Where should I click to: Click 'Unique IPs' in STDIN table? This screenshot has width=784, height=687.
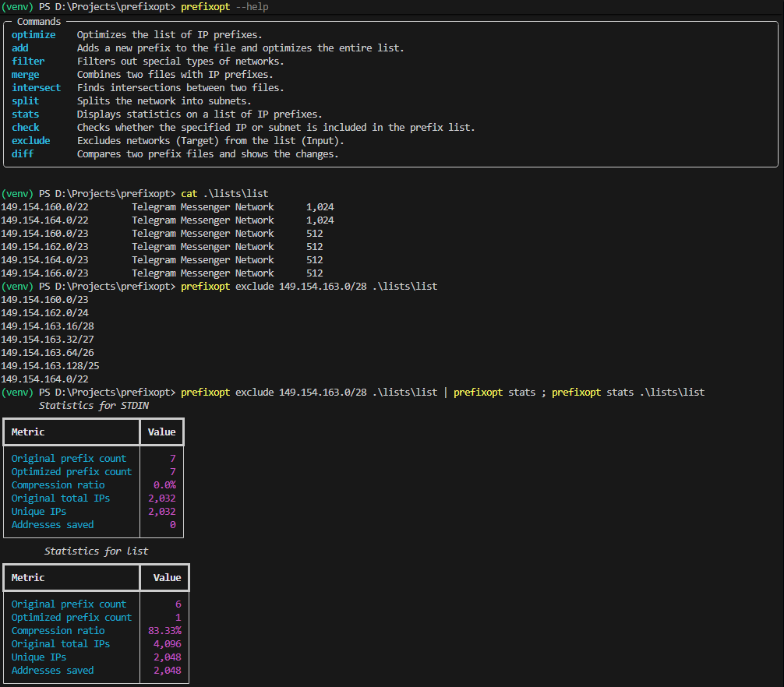(x=39, y=512)
